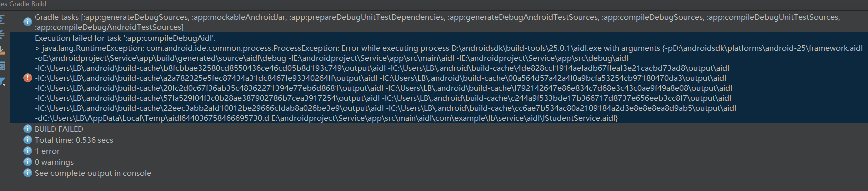Image resolution: width=868 pixels, height=191 pixels.
Task: Select the Total time 0.536 secs line
Action: coord(74,140)
